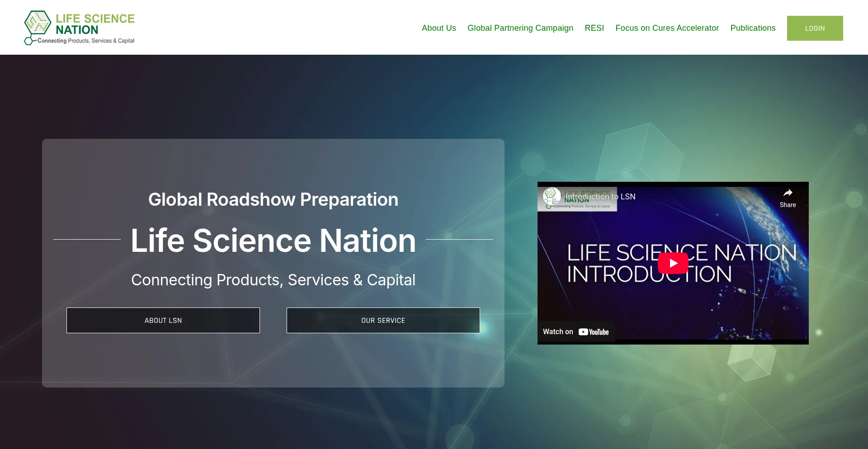Select the Share arrow in the player corner
The width and height of the screenshot is (868, 449).
(x=788, y=192)
